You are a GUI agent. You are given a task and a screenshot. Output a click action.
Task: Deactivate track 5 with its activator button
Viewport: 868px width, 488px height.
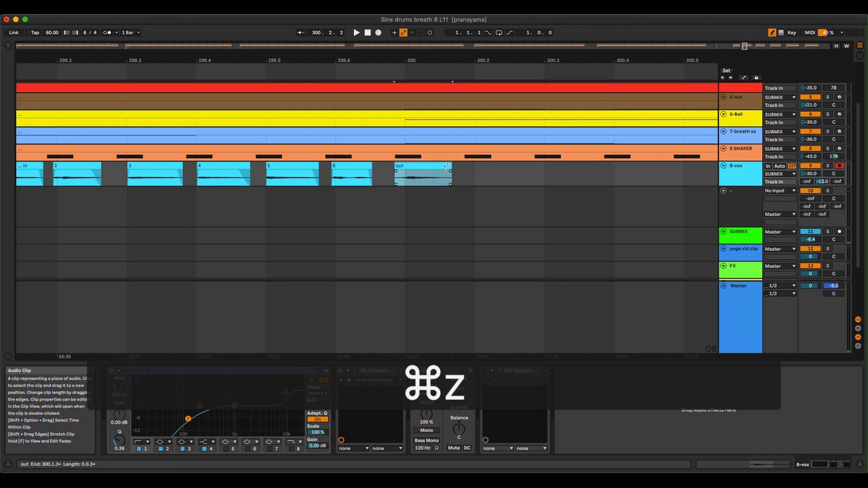tap(810, 97)
